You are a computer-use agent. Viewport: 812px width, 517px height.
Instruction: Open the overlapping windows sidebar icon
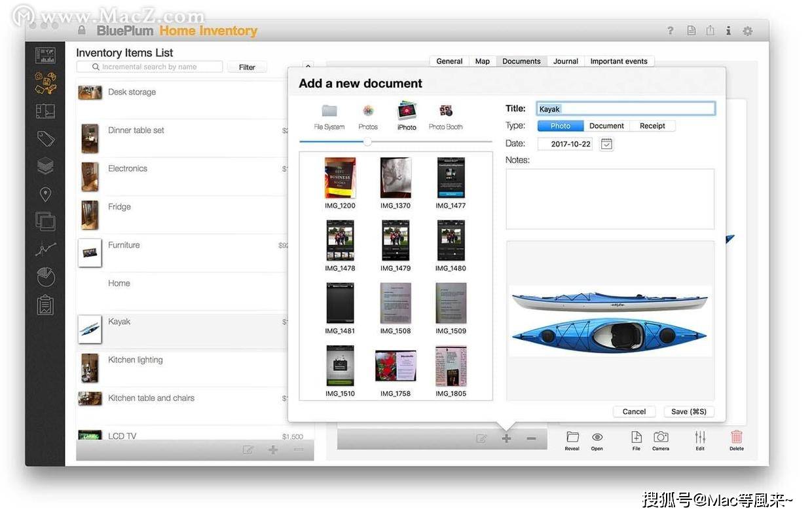click(45, 221)
